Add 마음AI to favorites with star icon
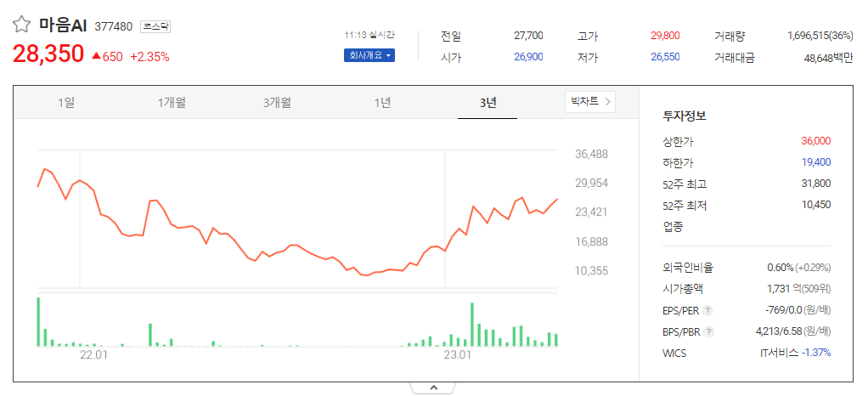 21,25
